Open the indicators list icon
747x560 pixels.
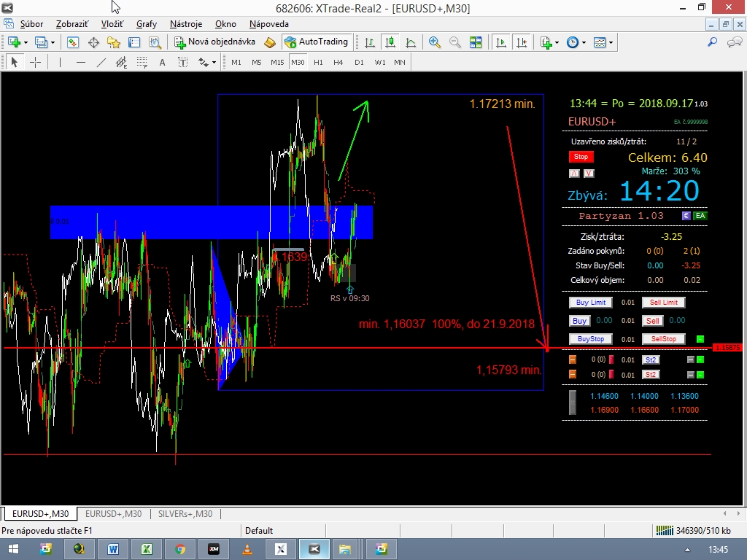click(x=546, y=42)
